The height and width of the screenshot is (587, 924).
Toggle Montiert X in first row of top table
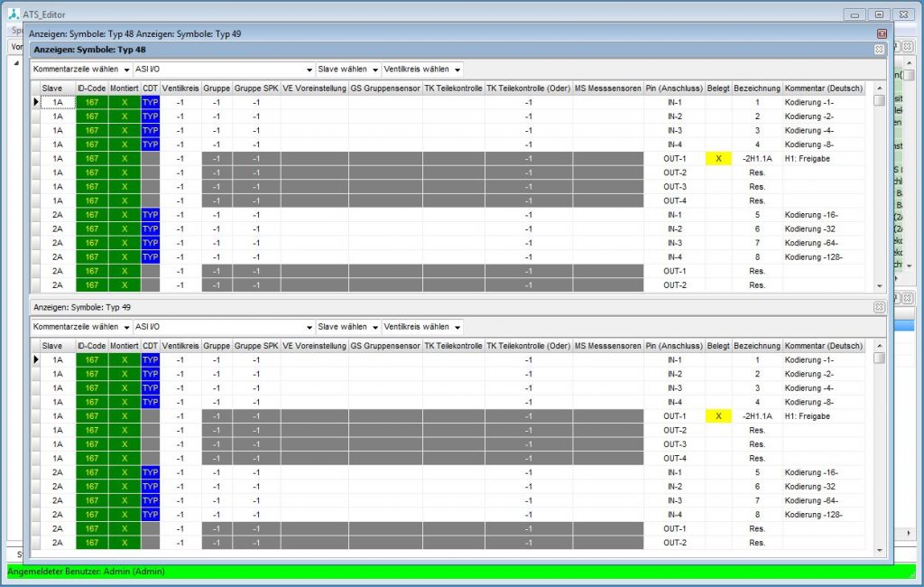125,103
